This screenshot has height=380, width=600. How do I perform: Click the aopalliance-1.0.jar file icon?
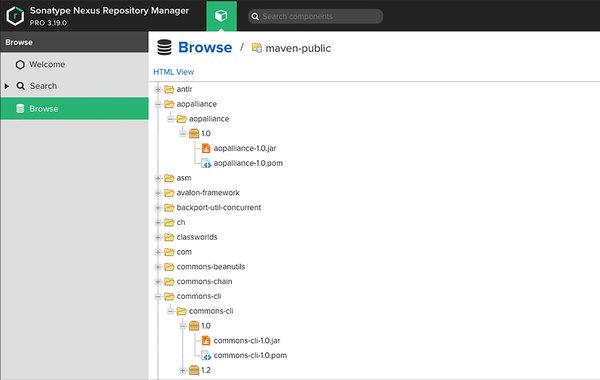[x=206, y=148]
